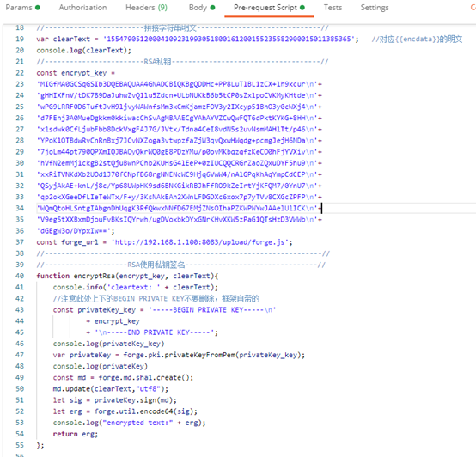Click the forge.md.sha1.create() line
This screenshot has height=457, width=476.
coord(123,377)
